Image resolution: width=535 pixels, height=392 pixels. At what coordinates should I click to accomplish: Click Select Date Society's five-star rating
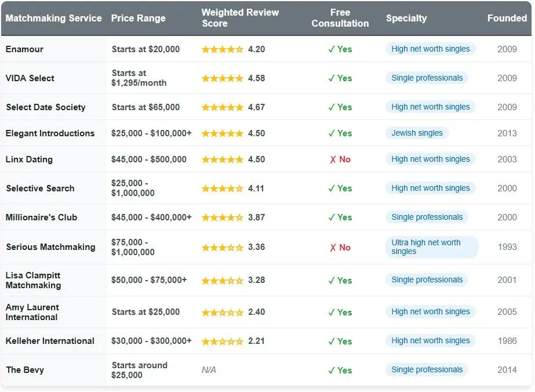222,107
